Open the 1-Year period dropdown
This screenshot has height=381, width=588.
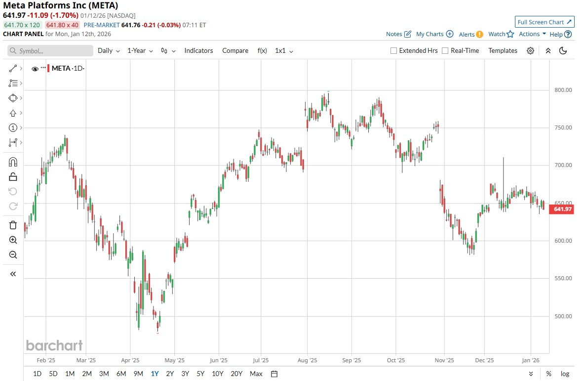[x=140, y=51]
